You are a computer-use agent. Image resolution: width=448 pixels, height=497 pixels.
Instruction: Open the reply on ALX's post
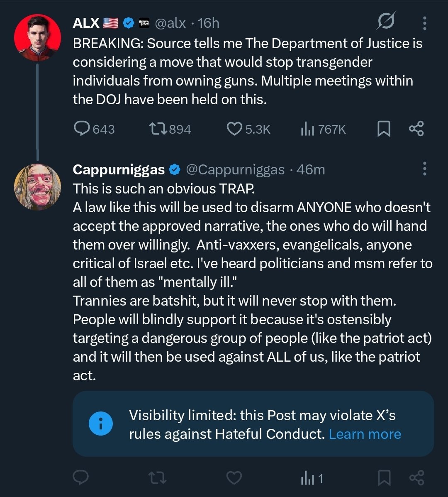click(x=82, y=129)
